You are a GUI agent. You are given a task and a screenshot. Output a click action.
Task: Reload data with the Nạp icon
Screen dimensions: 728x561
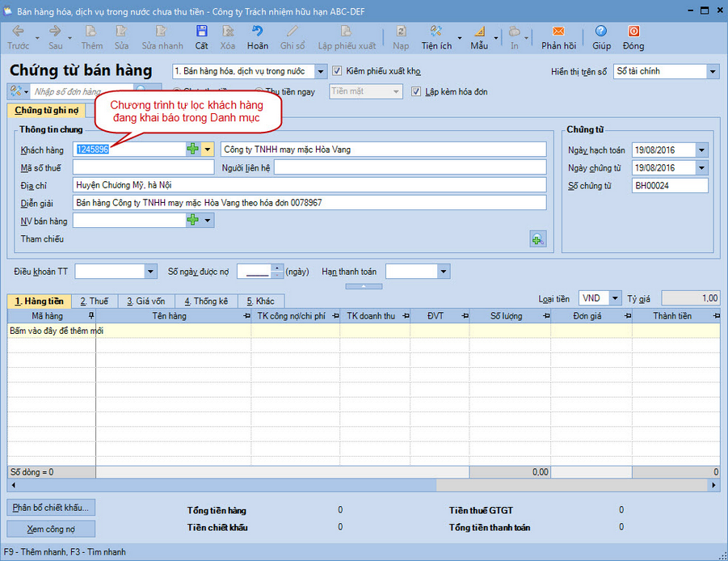click(401, 31)
